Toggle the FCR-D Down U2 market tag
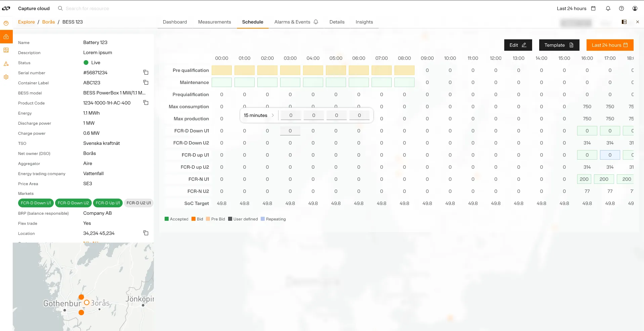This screenshot has height=331, width=644. [73, 203]
